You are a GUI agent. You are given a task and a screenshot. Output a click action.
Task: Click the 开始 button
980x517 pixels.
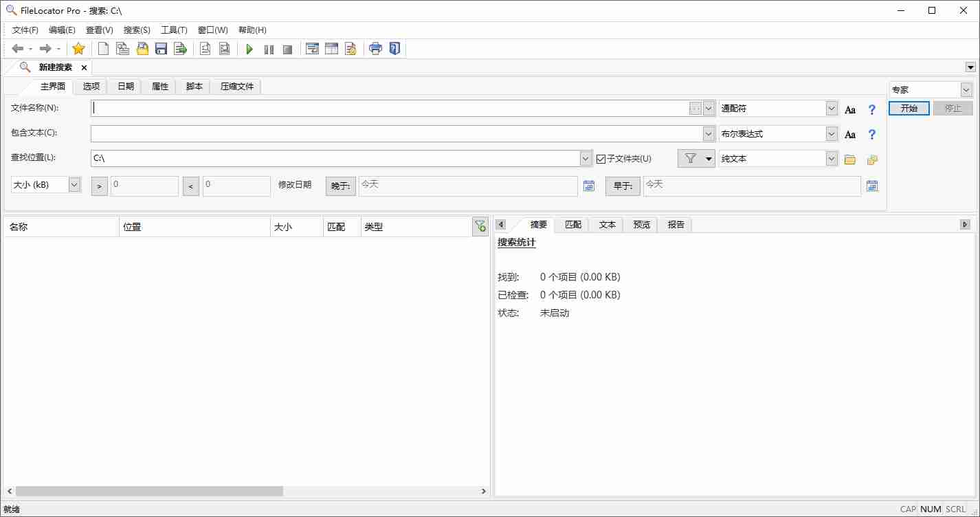(x=909, y=109)
